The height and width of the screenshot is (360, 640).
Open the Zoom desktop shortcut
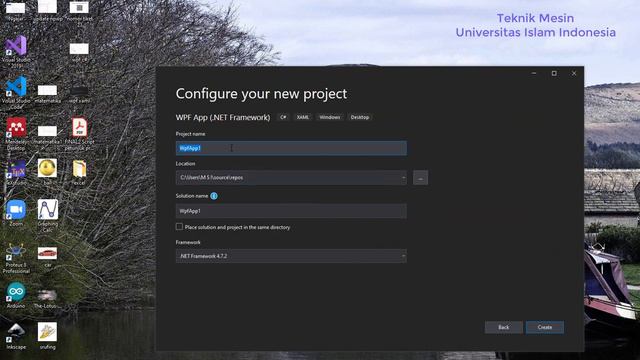(16, 213)
